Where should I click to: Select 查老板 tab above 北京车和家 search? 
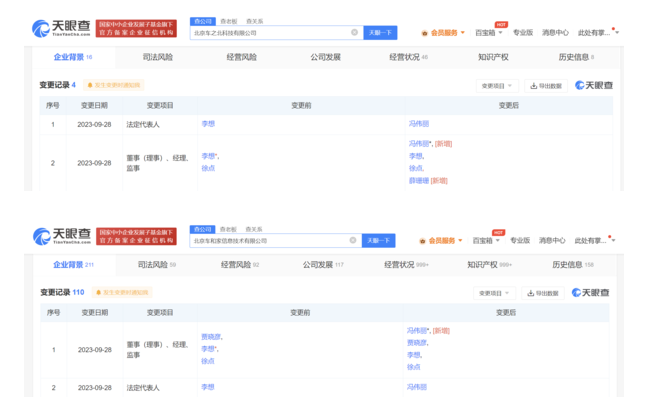[228, 229]
